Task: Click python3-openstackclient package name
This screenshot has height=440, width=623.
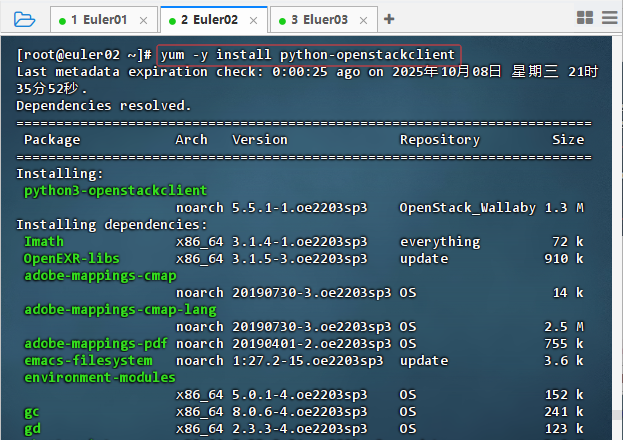Action: click(115, 190)
